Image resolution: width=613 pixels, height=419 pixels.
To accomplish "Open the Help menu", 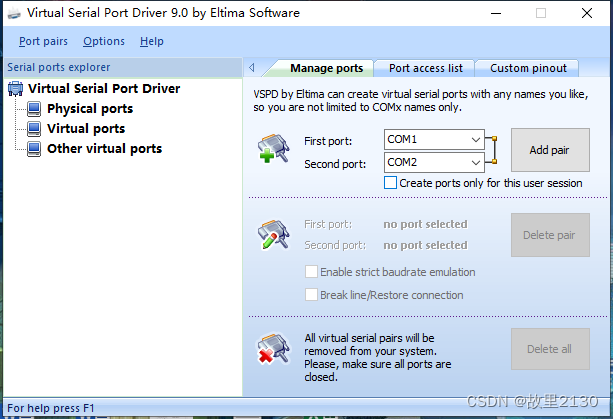I will coord(152,41).
